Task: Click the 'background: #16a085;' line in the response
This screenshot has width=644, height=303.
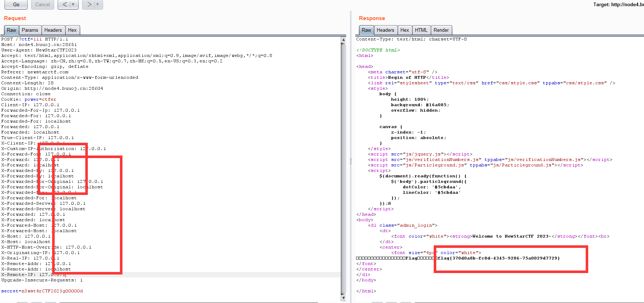Action: [420, 105]
